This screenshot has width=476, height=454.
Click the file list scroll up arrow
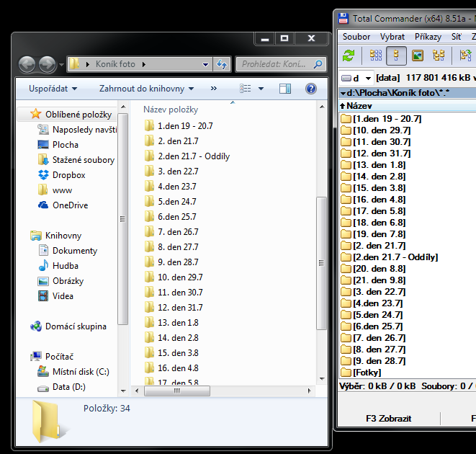click(322, 107)
